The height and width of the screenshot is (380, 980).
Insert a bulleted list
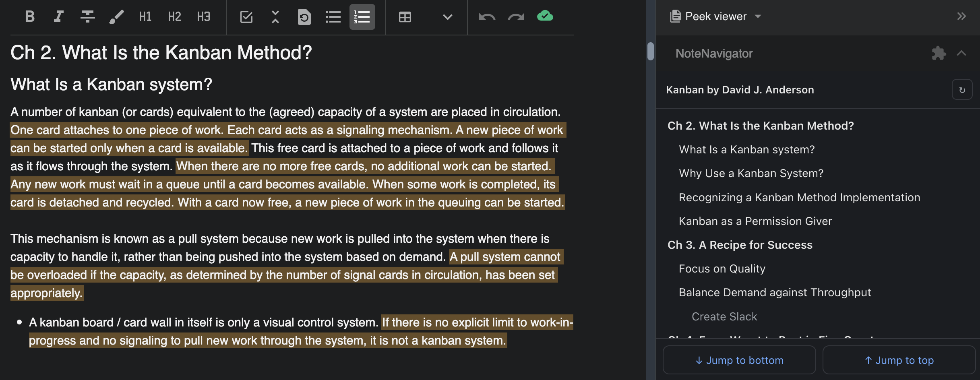333,17
